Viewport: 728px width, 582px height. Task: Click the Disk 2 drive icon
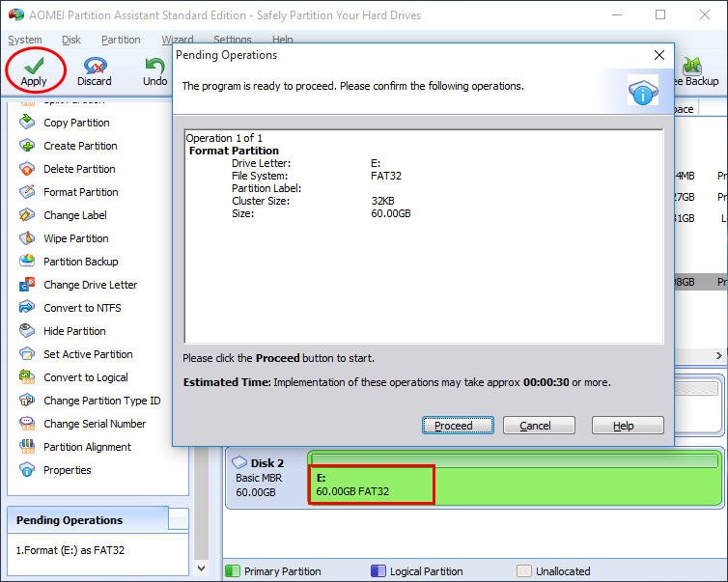coord(239,462)
